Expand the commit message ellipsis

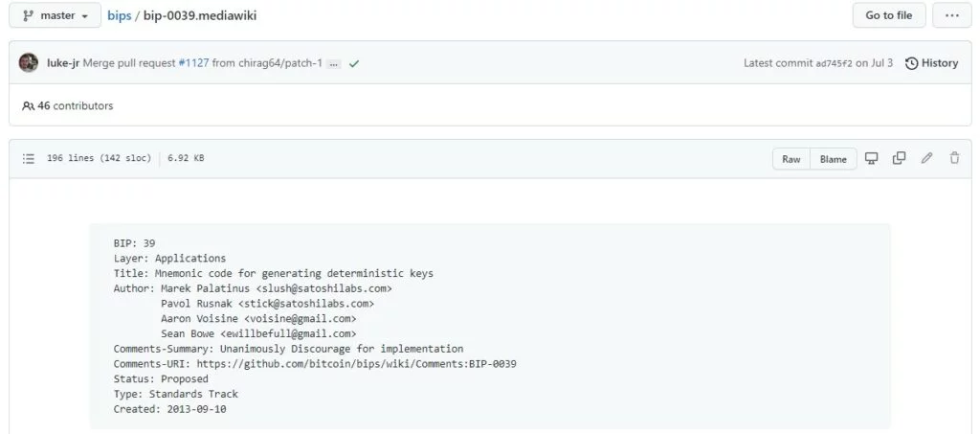(333, 63)
